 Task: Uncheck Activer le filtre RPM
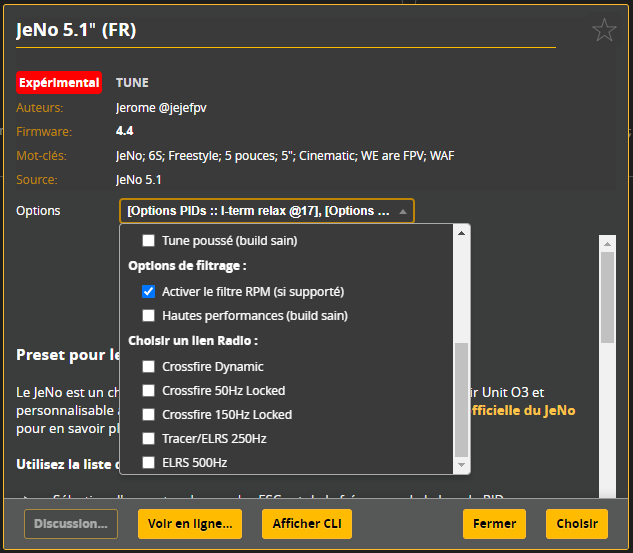click(149, 292)
